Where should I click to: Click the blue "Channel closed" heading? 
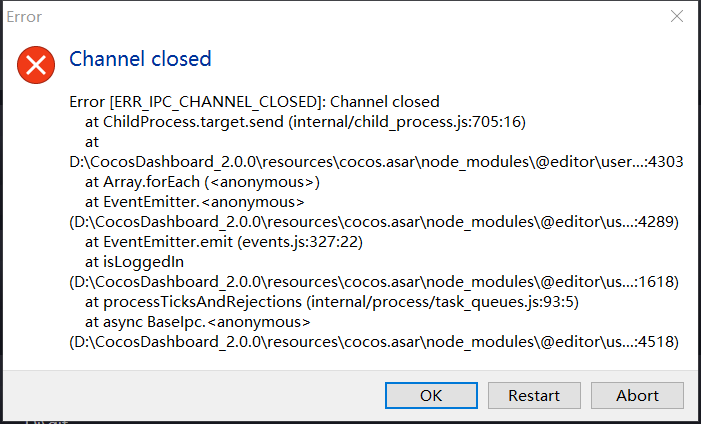pyautogui.click(x=140, y=59)
